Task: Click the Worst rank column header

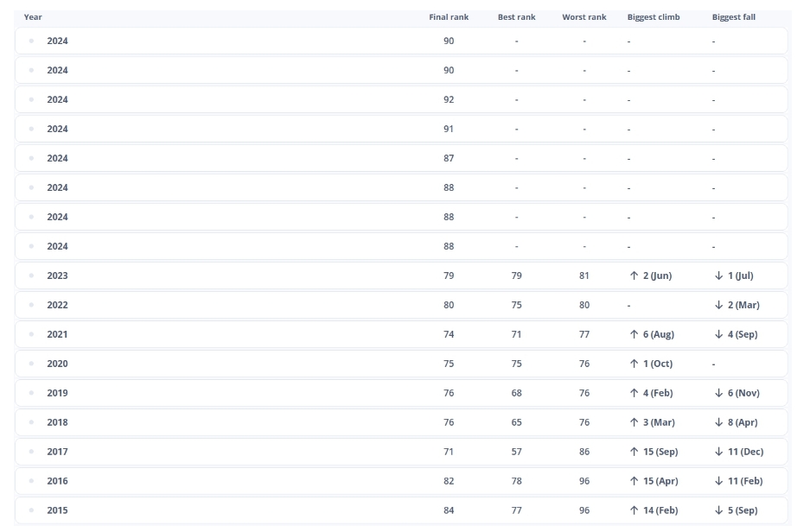Action: [584, 17]
